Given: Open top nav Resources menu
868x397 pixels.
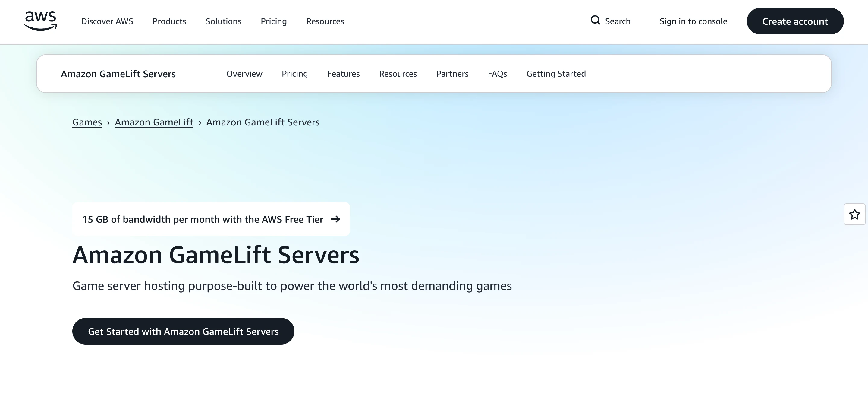Looking at the screenshot, I should (x=325, y=21).
